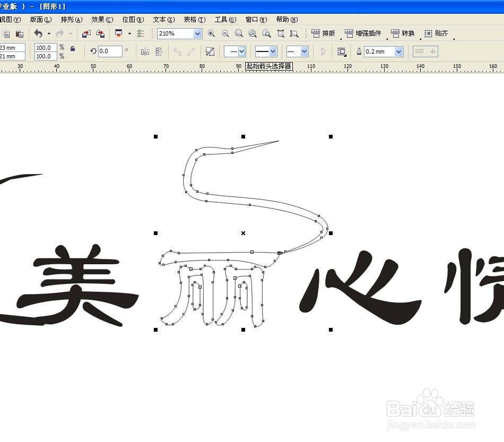
Task: Mirror the object horizontally
Action: coord(145,51)
